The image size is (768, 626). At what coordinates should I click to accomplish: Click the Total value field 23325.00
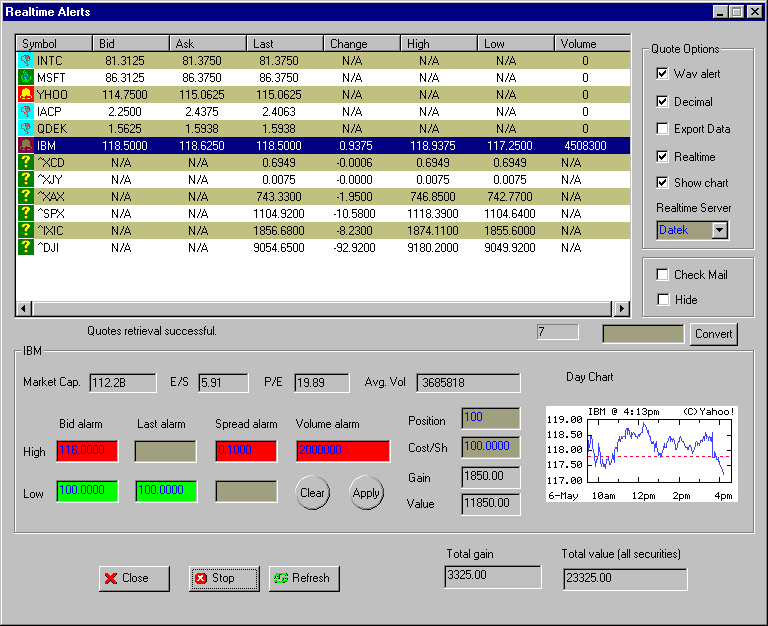[625, 579]
